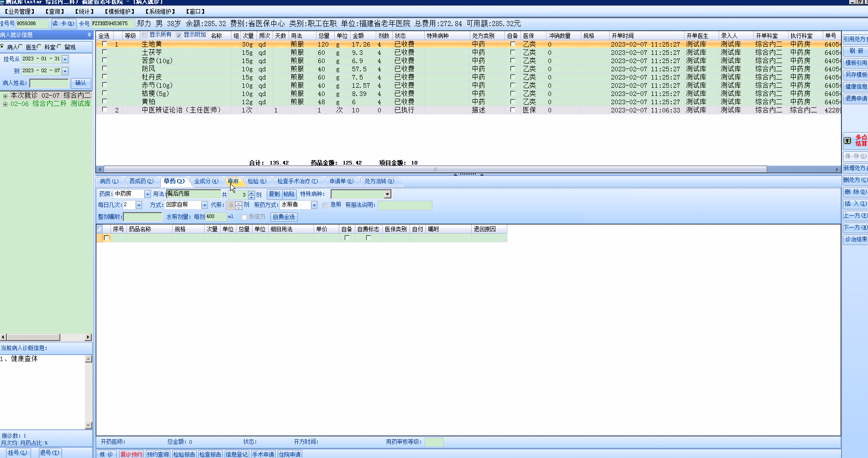
Task: Click the 退号 (T) button
Action: (49, 453)
